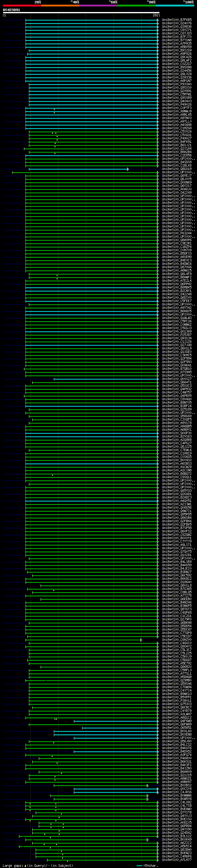The height and width of the screenshot is (868, 197).
Task: Select the UniRef100_Q870G6 label
Action: [177, 267]
